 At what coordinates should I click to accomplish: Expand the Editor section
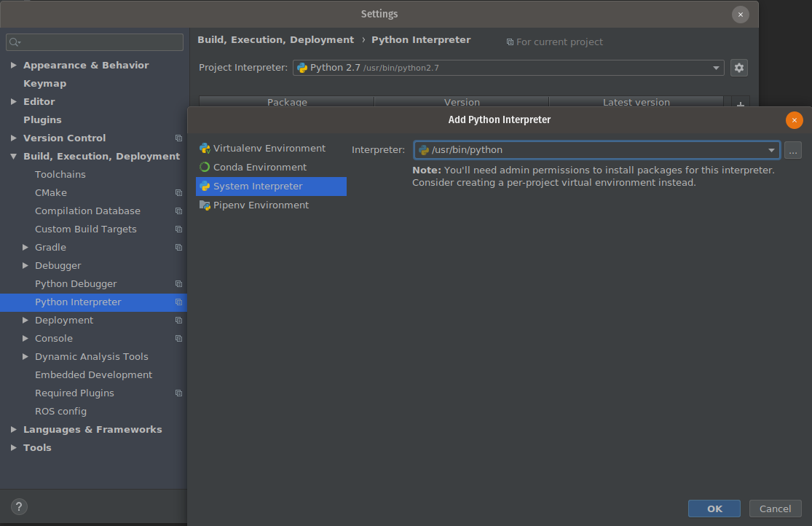tap(13, 101)
